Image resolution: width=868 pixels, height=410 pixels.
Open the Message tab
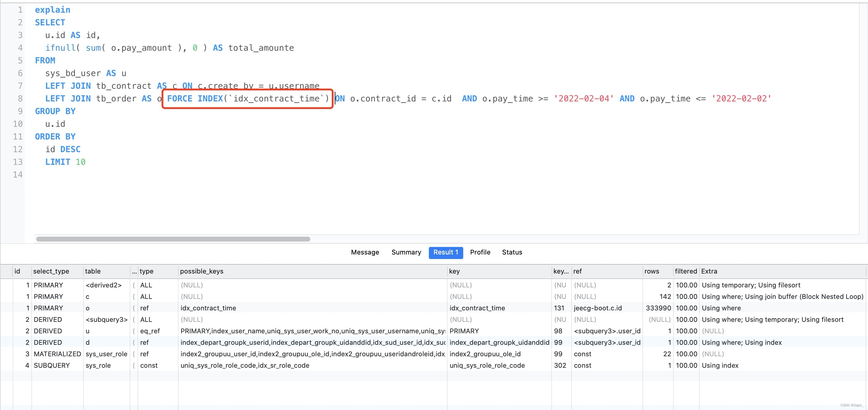pos(365,252)
